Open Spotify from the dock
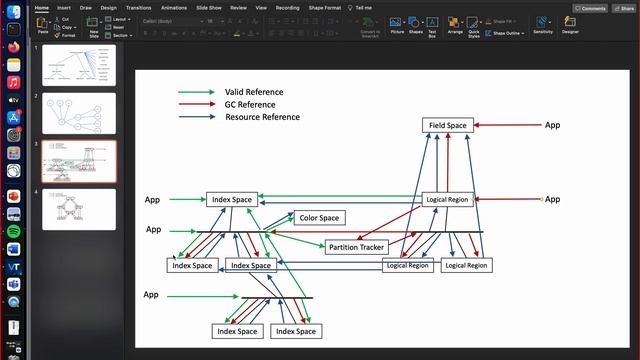The image size is (640, 360). [13, 231]
